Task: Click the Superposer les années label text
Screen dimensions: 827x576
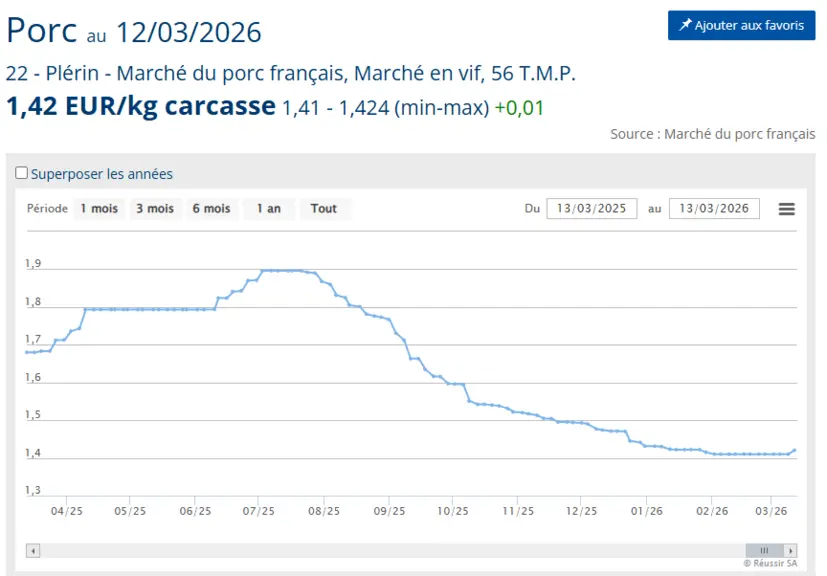Action: (x=102, y=174)
